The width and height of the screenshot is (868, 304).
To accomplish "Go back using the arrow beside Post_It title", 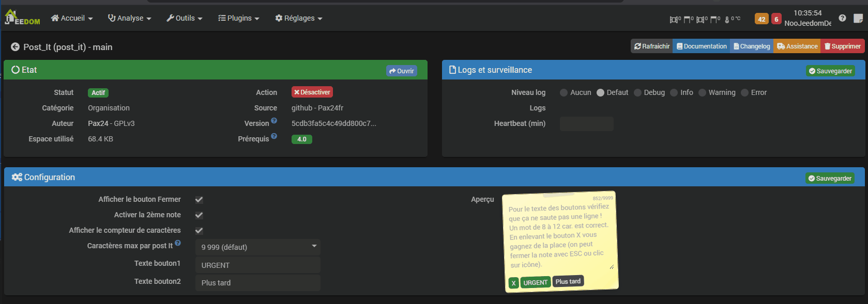I will [x=16, y=47].
